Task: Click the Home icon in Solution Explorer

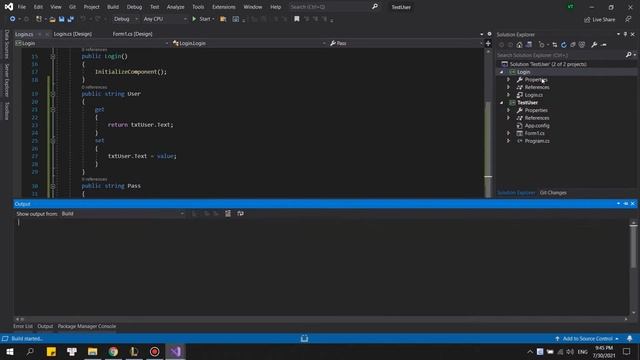Action: (x=519, y=44)
